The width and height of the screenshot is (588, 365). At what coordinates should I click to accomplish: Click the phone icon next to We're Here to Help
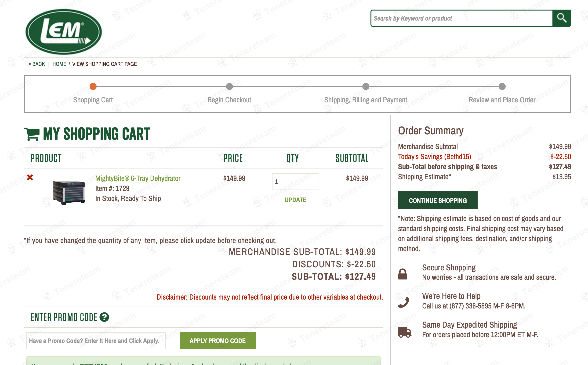pyautogui.click(x=403, y=302)
